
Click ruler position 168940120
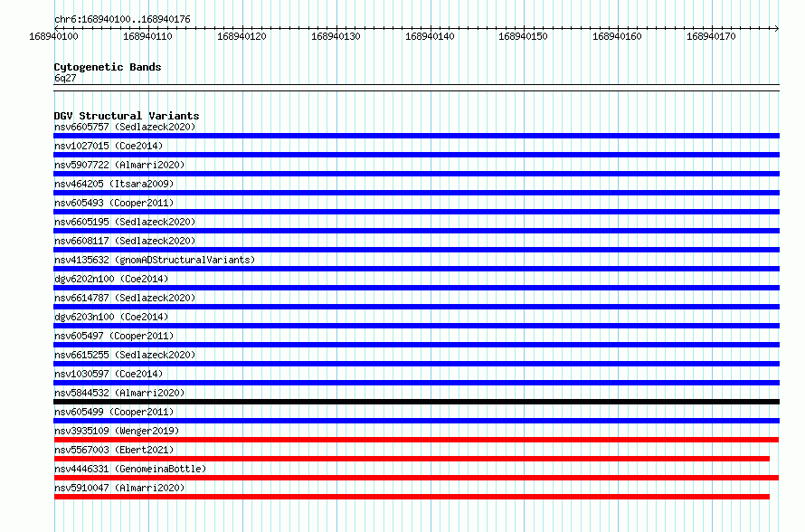241,36
